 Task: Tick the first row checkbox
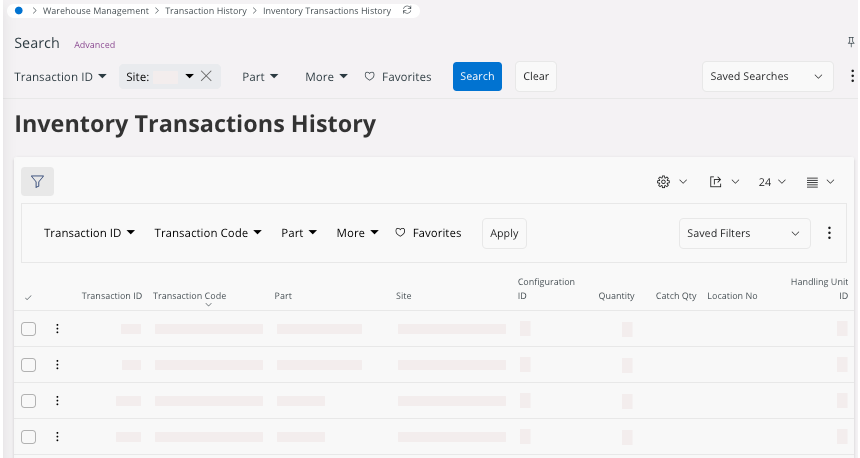[x=29, y=329]
